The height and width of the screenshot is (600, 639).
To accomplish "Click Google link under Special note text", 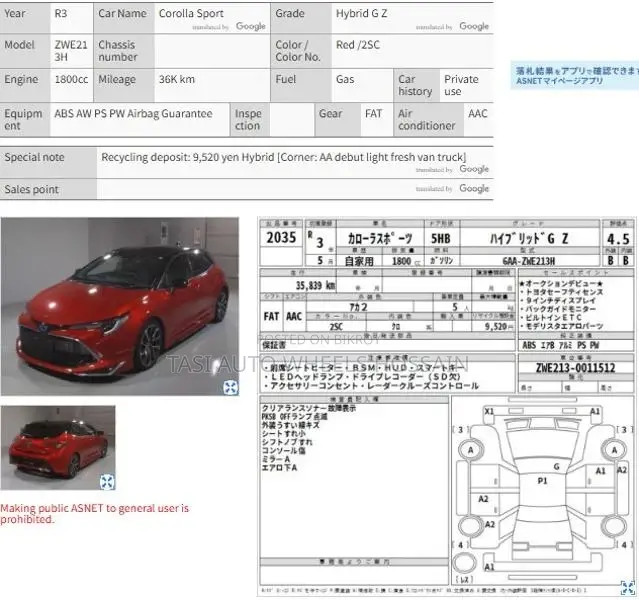I will pyautogui.click(x=474, y=169).
